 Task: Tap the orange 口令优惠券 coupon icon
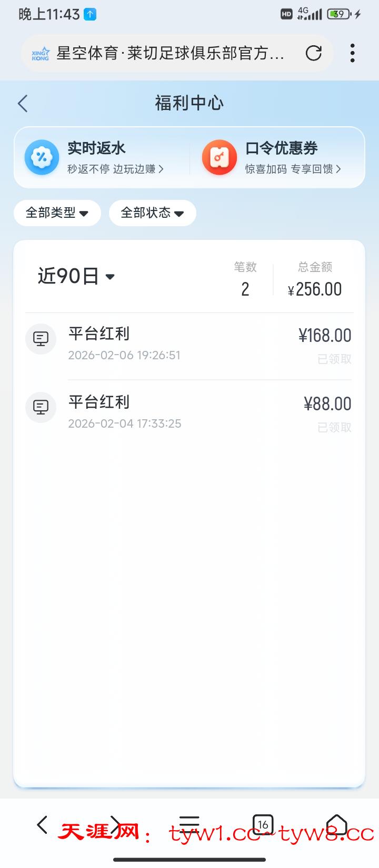click(219, 157)
